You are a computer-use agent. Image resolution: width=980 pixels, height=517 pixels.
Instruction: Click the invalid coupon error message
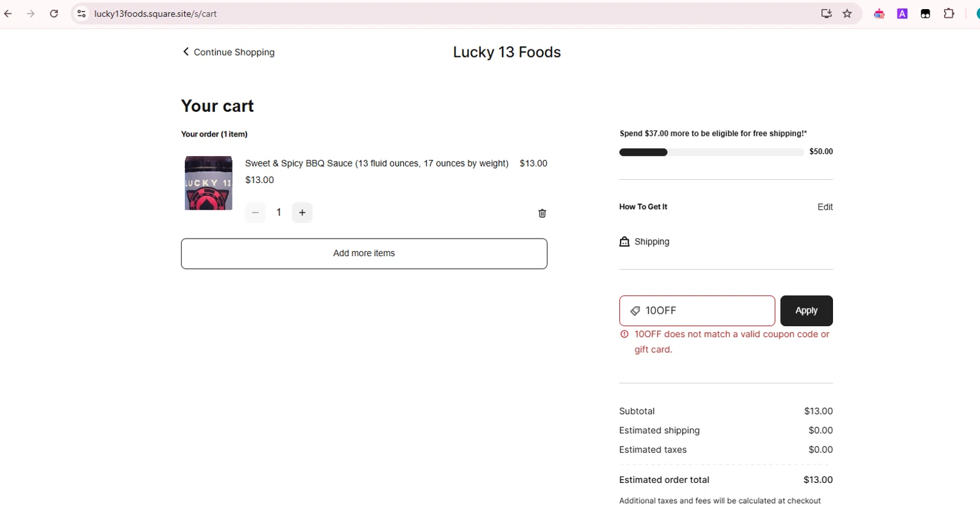point(732,342)
